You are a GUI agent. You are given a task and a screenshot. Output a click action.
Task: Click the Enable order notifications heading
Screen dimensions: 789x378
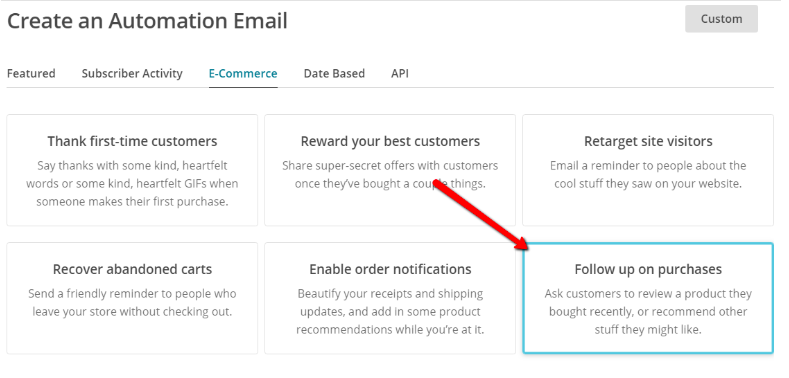tap(390, 269)
